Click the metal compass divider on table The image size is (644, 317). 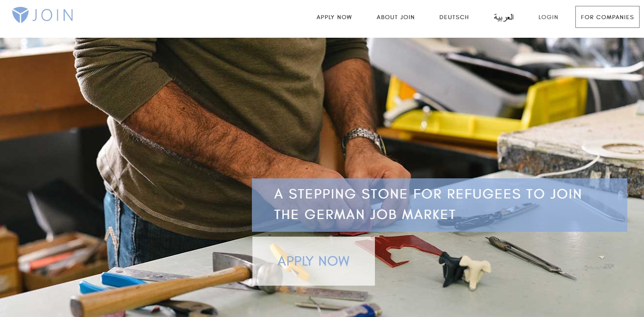pyautogui.click(x=531, y=257)
